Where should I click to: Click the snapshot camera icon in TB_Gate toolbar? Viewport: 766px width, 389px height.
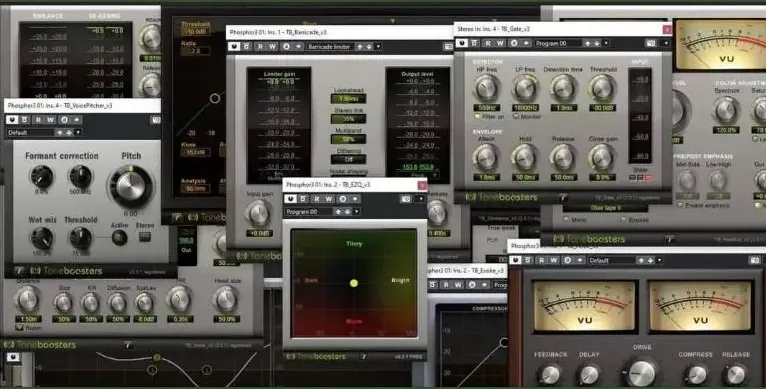[x=651, y=43]
